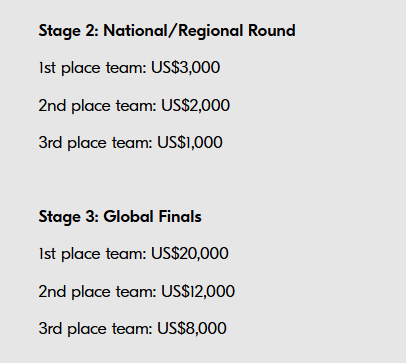Screen dimensions: 406x363
Task: Select the US$12,000 prize amount
Action: pyautogui.click(x=198, y=292)
